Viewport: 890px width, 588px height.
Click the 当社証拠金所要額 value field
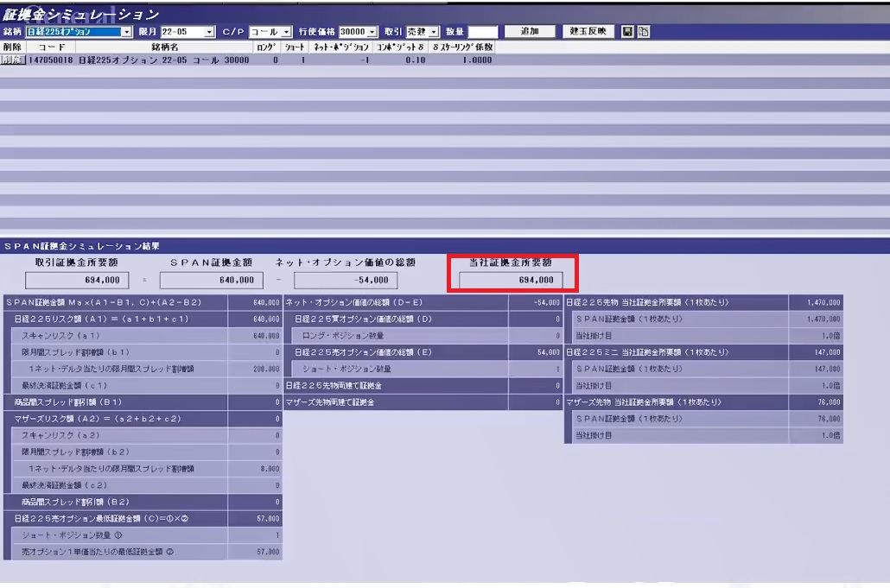click(x=511, y=280)
